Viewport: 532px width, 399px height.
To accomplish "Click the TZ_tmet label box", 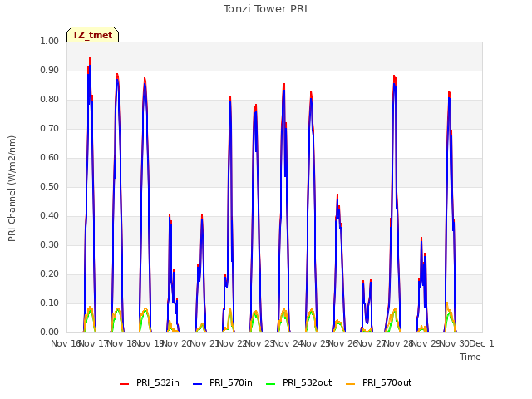I will pos(92,35).
